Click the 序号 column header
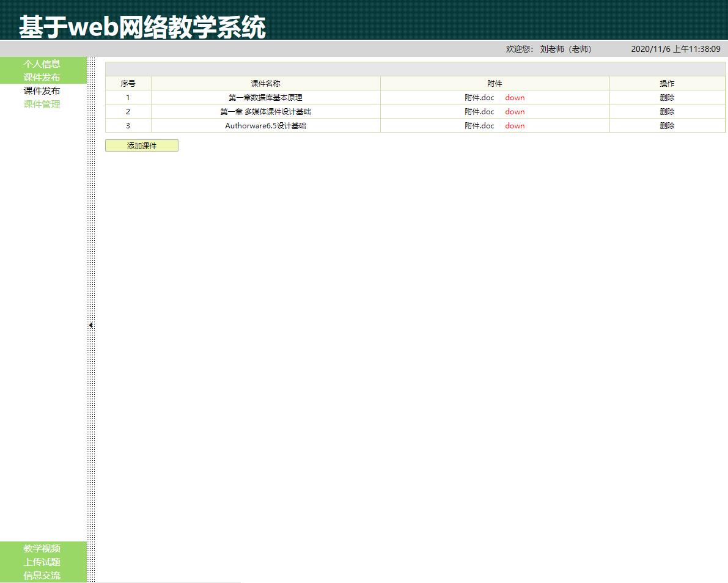The height and width of the screenshot is (583, 728). tap(128, 83)
